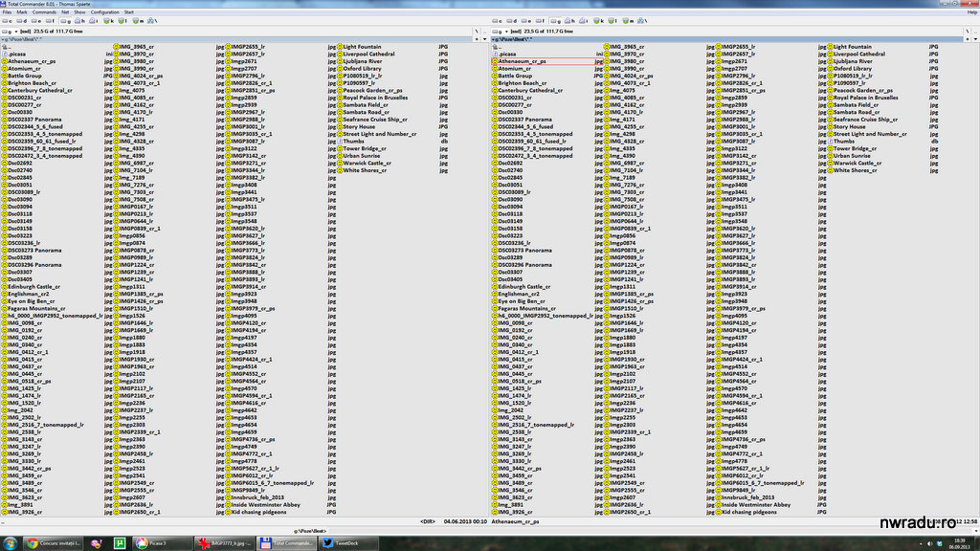Switch to Picasa 3 in the taskbar
This screenshot has width=980, height=551.
pos(163,543)
